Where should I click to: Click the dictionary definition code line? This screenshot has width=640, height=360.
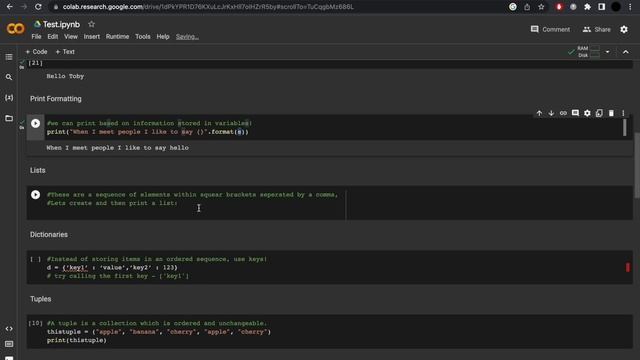[x=112, y=268]
